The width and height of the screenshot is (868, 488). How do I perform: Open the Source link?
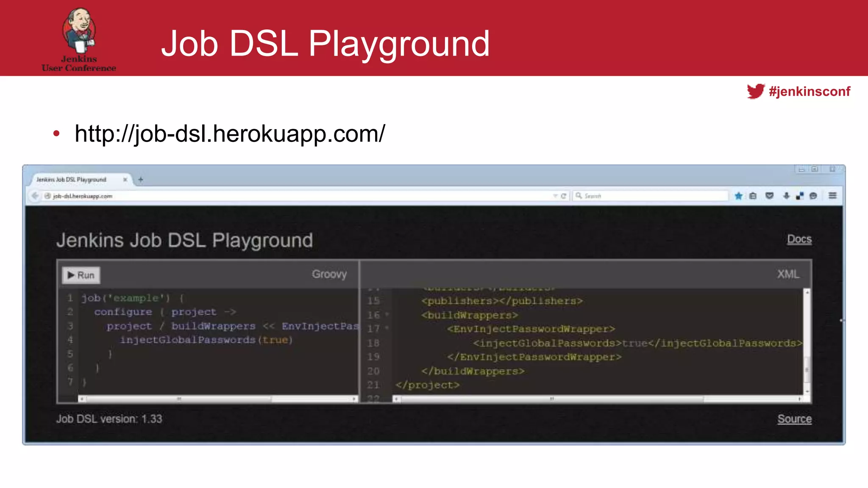coord(794,419)
